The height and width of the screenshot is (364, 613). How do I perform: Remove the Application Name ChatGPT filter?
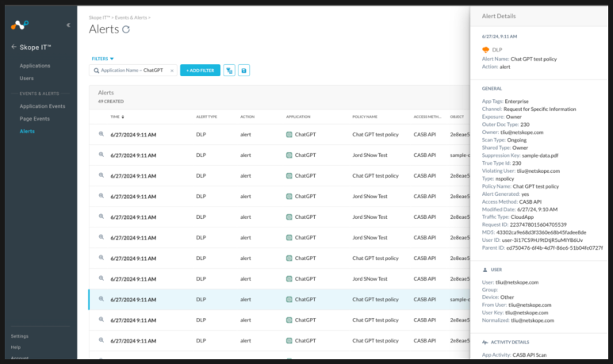(x=171, y=71)
